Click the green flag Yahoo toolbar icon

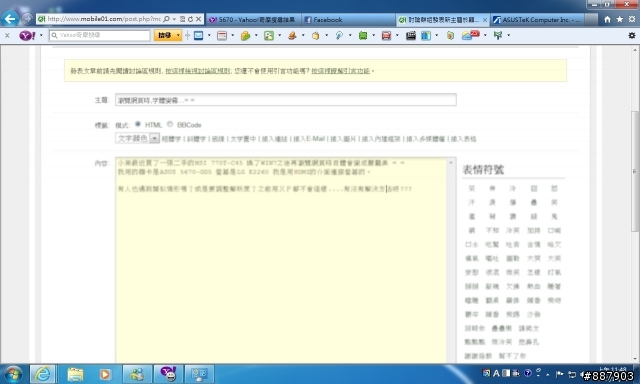point(498,36)
